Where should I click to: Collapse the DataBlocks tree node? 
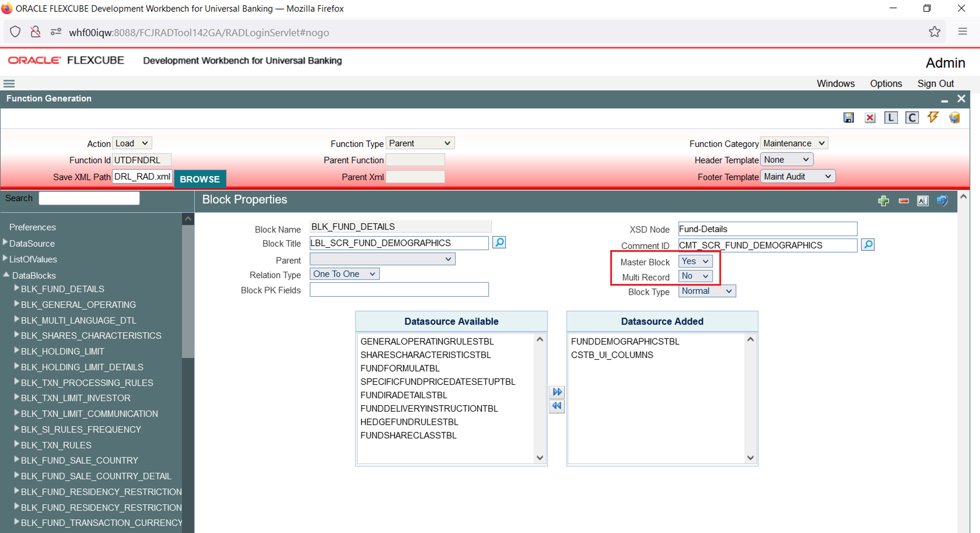point(6,275)
